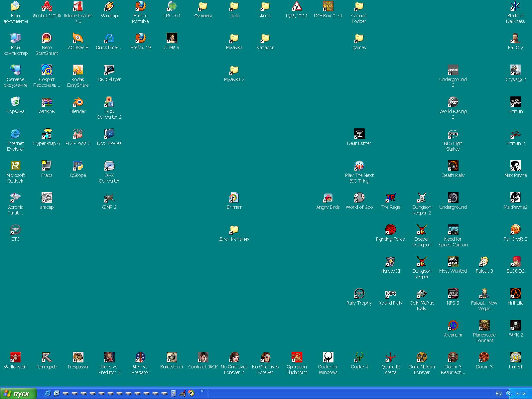The image size is (532, 399).
Task: Click the PDF-Tools 3 shortcut
Action: (78, 134)
